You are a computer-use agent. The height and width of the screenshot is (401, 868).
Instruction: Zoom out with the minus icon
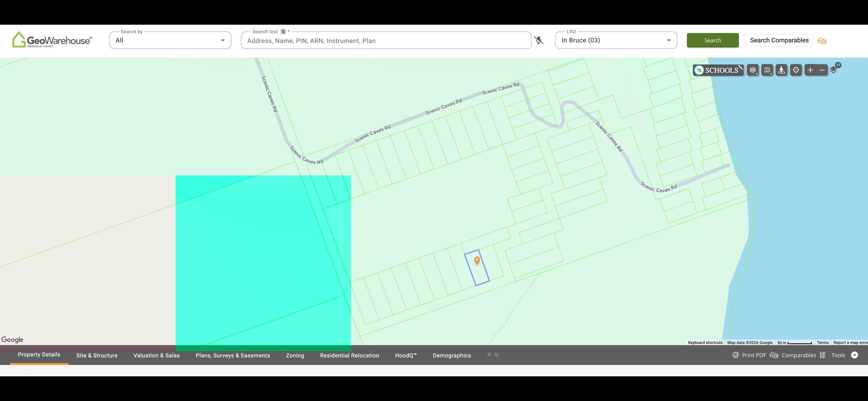(822, 70)
